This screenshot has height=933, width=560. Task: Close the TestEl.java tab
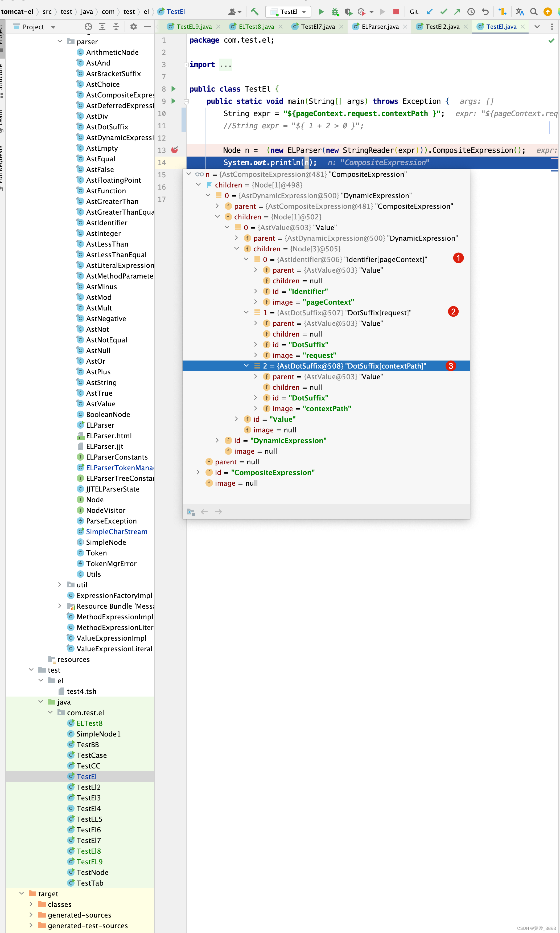coord(523,27)
